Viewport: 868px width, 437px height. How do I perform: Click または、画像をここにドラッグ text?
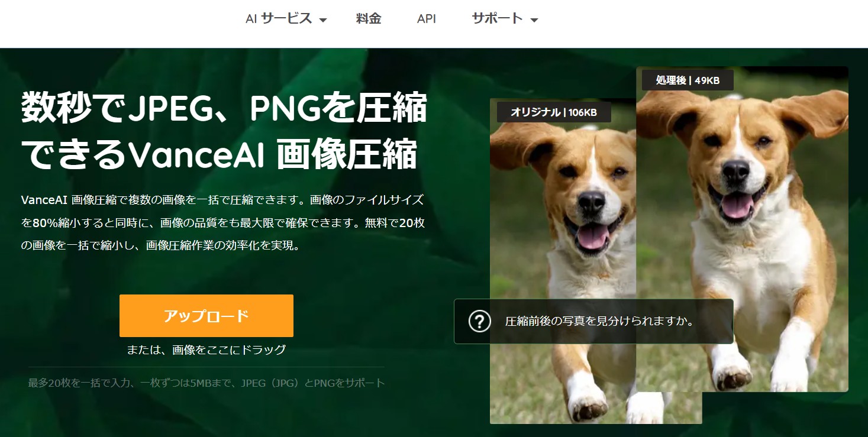point(206,349)
